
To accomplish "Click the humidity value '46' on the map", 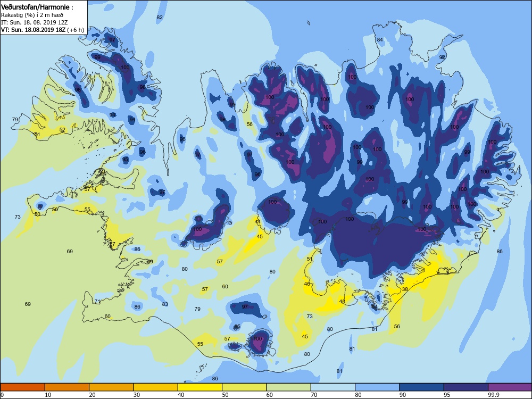I will click(x=307, y=284).
